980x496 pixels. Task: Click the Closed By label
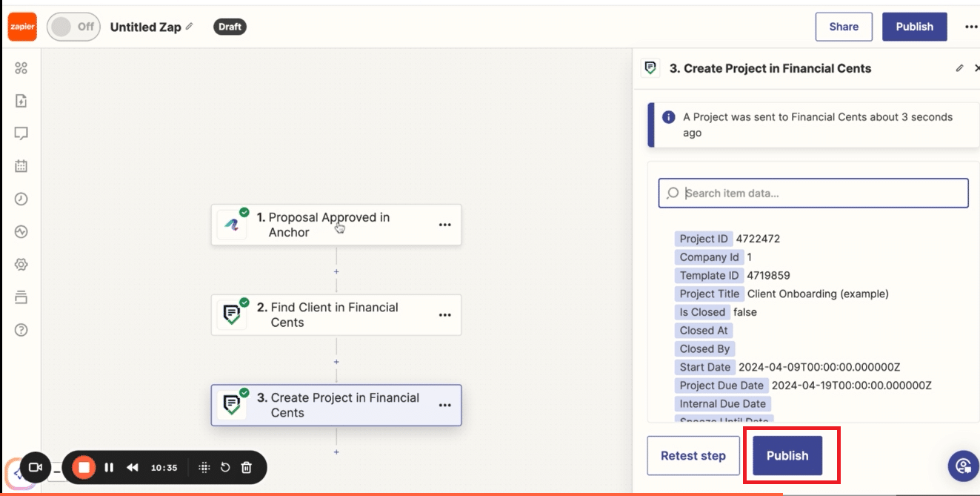click(704, 348)
